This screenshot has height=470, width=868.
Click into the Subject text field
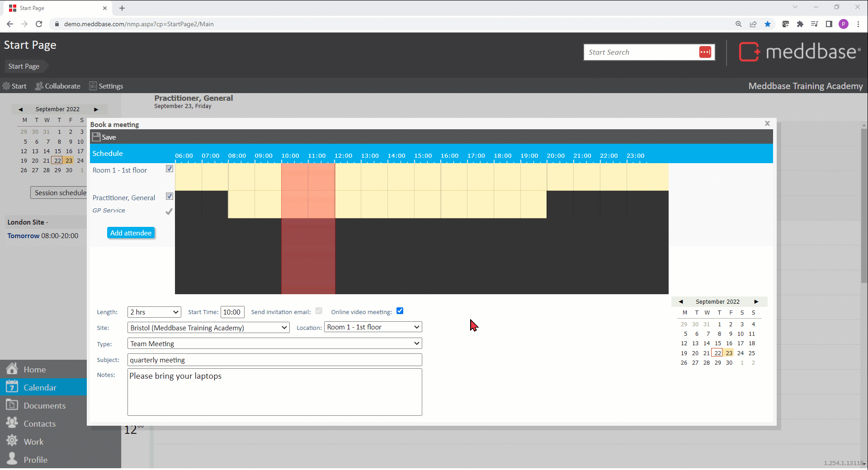coord(274,360)
